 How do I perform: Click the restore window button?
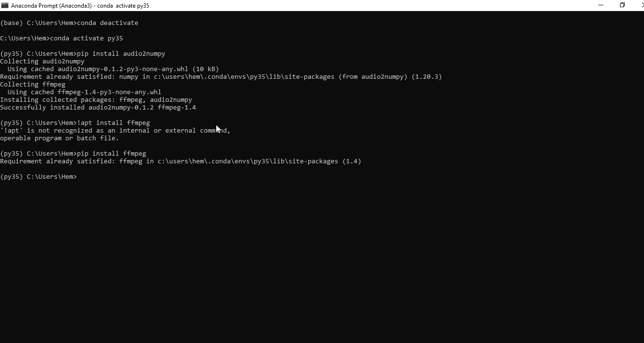point(622,5)
